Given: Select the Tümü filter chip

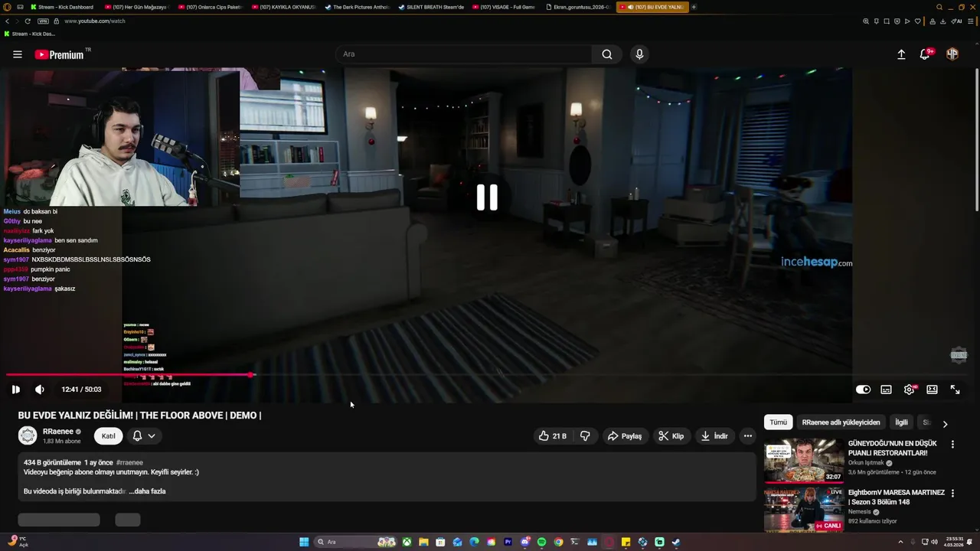Looking at the screenshot, I should tap(778, 422).
